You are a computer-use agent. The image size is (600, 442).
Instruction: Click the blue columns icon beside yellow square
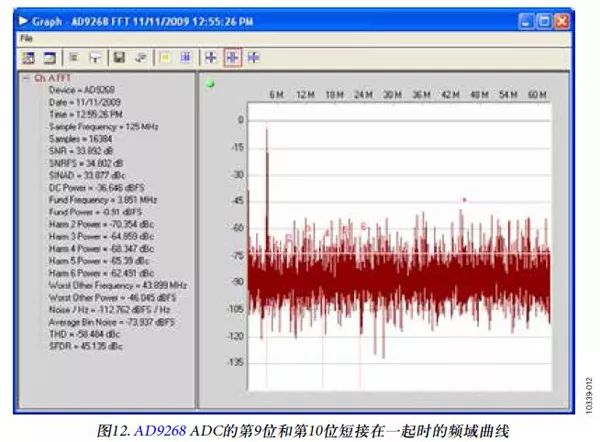186,58
